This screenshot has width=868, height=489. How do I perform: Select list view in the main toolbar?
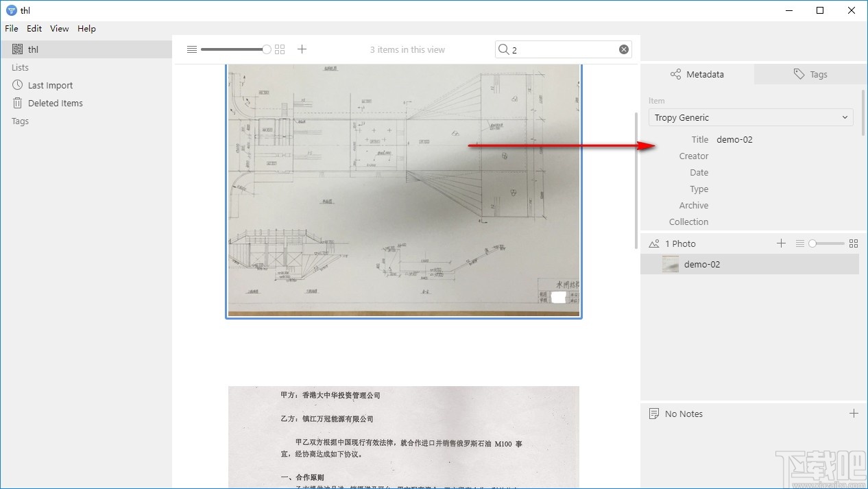(191, 49)
